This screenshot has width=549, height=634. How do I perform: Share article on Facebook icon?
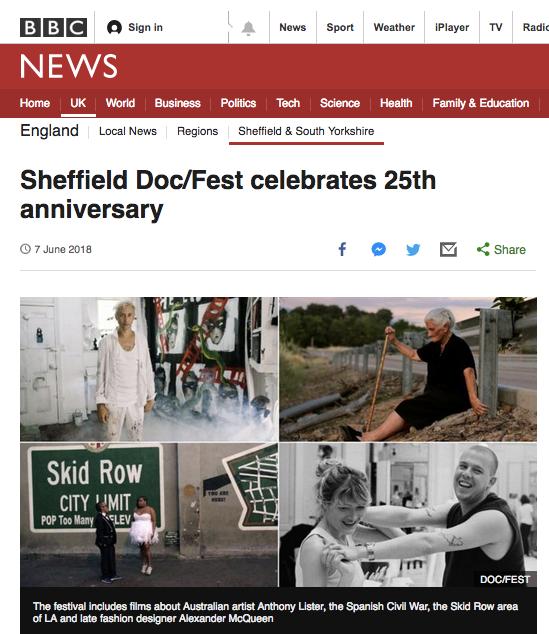coord(342,249)
